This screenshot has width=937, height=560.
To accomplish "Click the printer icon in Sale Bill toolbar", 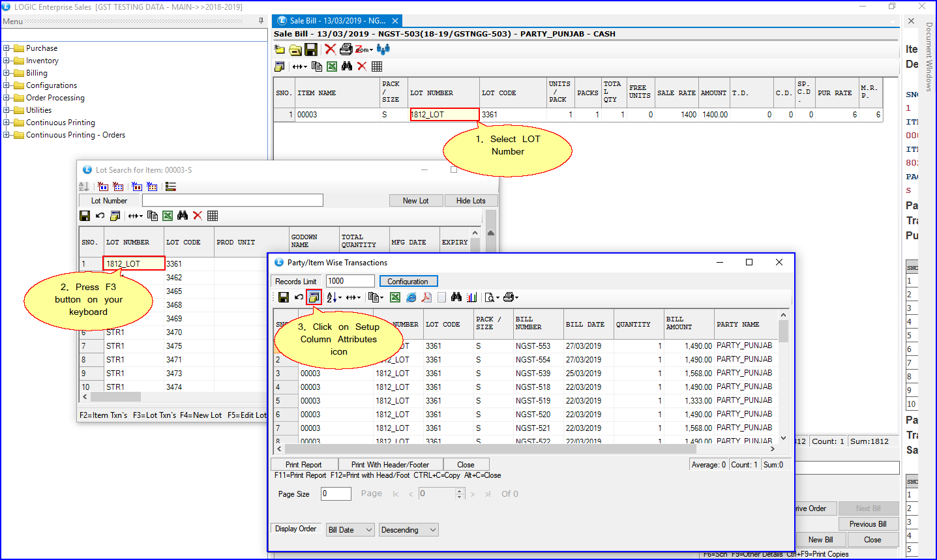I will [346, 50].
